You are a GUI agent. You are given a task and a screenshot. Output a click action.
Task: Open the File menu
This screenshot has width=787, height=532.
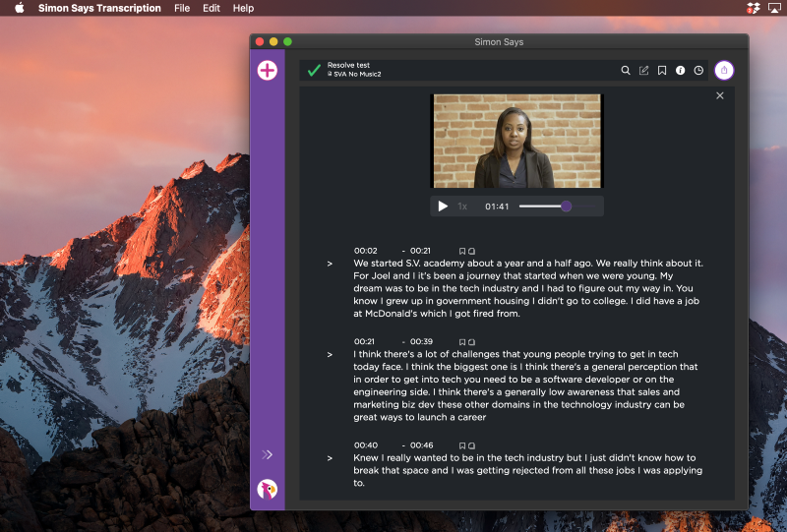click(x=182, y=8)
